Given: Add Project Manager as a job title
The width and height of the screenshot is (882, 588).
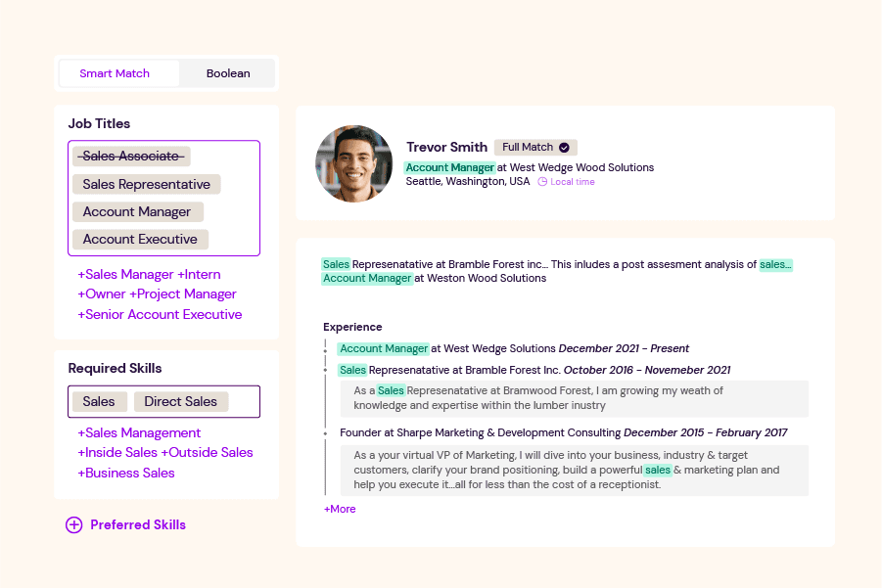Looking at the screenshot, I should (186, 294).
